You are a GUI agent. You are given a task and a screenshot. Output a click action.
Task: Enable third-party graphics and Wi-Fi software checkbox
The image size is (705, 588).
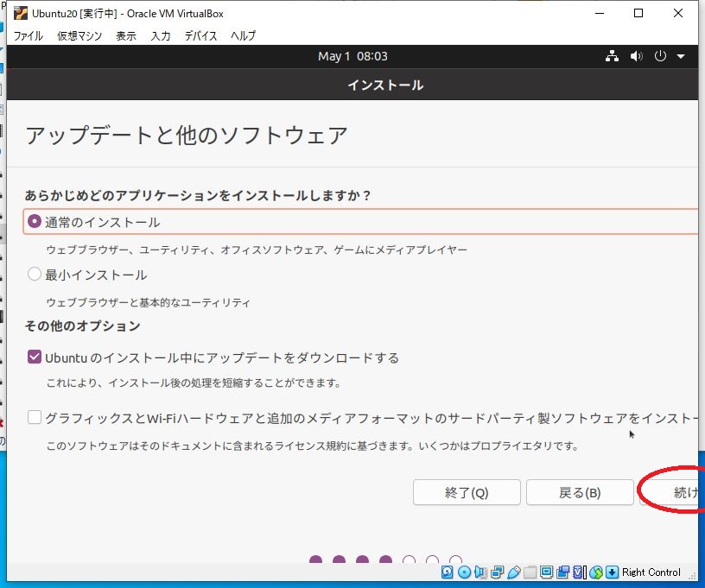click(x=35, y=417)
